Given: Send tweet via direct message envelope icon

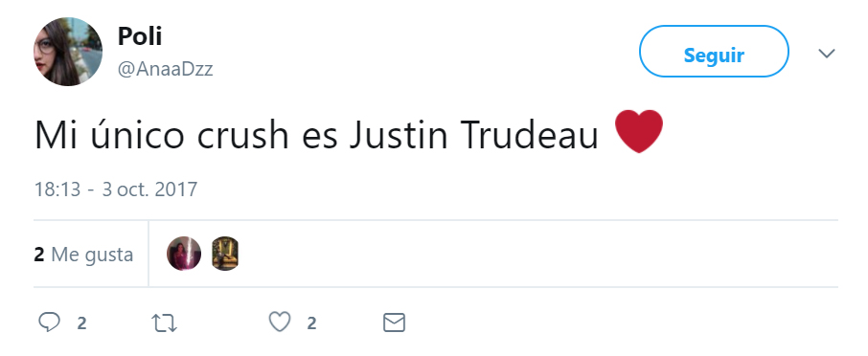Looking at the screenshot, I should click(x=394, y=323).
